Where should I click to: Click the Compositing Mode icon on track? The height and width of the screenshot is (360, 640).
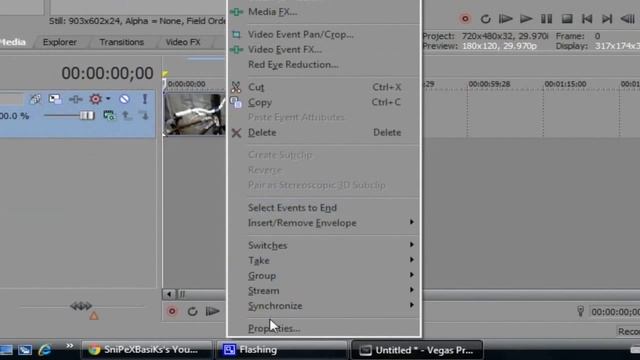(109, 116)
